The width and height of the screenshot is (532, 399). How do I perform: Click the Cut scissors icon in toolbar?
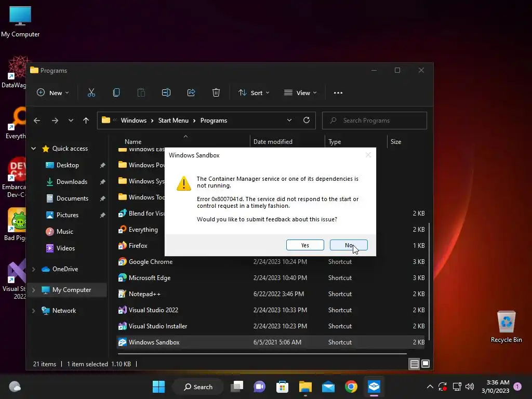point(91,92)
